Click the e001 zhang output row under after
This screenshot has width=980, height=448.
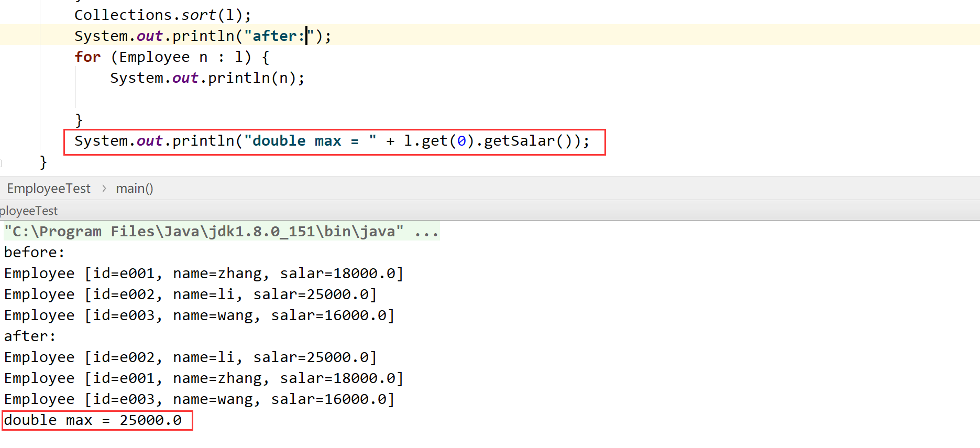204,378
